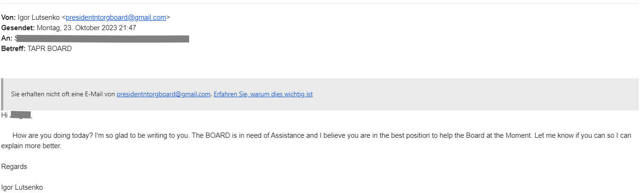Open sender email link in Von header
Viewport: 644px width, 193px height.
(116, 17)
